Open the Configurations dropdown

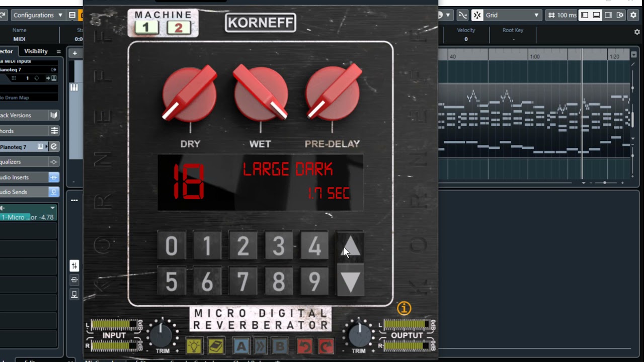(38, 15)
